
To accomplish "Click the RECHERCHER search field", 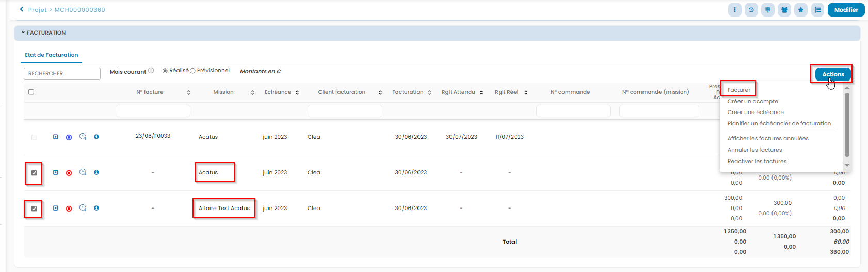I will [62, 74].
